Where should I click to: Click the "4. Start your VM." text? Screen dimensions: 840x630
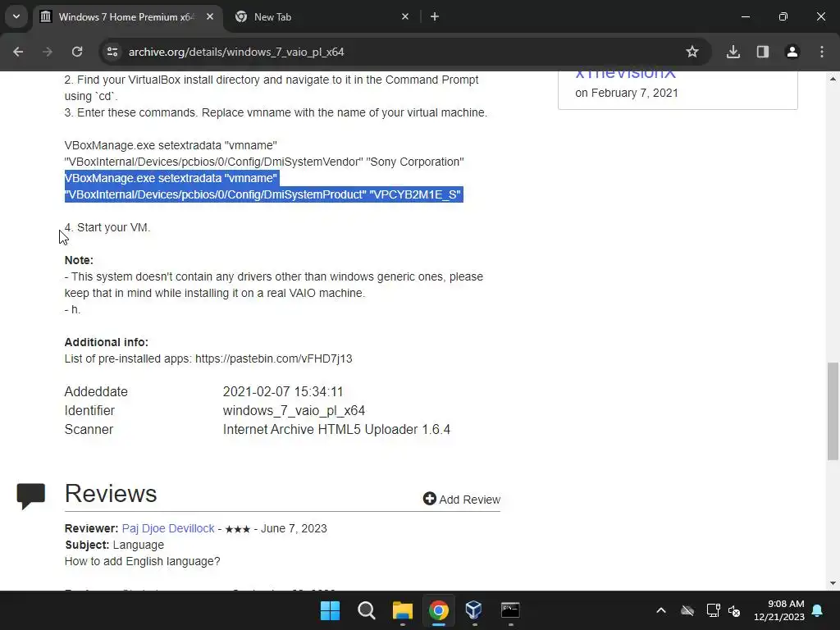pyautogui.click(x=107, y=227)
